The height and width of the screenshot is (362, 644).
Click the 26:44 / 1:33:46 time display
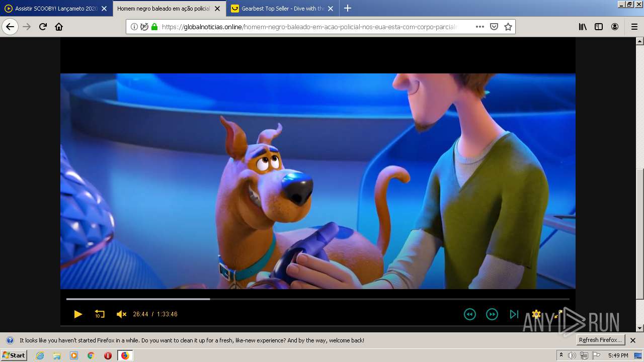pyautogui.click(x=155, y=314)
